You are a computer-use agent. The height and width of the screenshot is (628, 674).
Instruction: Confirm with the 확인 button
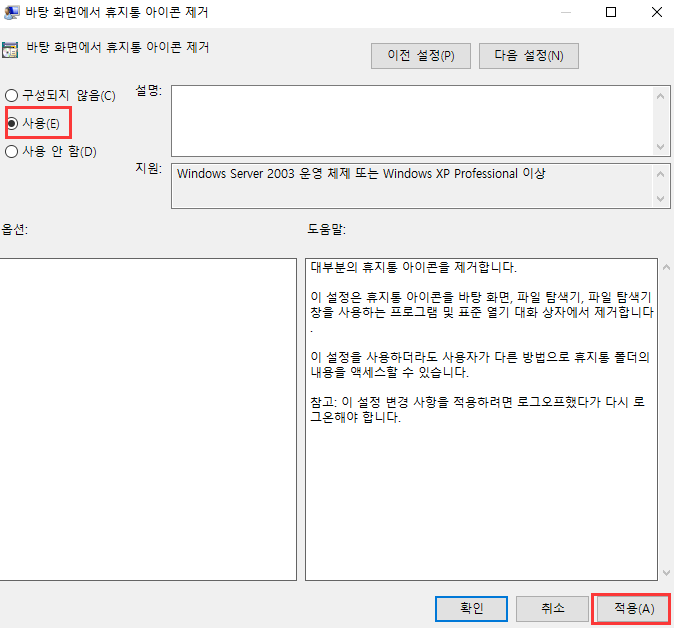pyautogui.click(x=472, y=608)
